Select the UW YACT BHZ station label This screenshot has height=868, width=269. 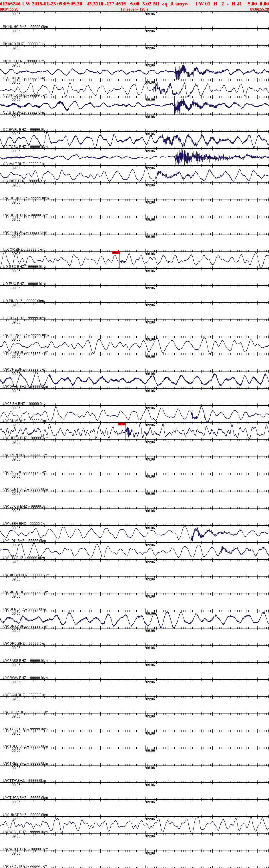point(25,866)
